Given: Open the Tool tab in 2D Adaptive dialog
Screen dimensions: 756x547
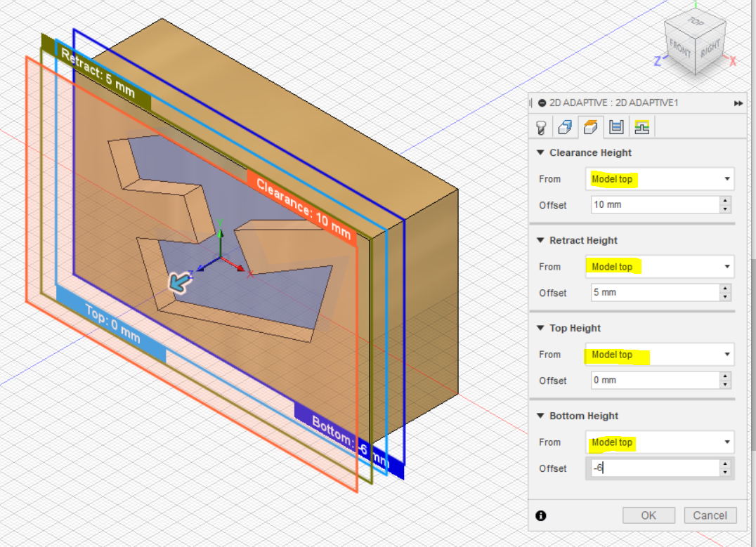Looking at the screenshot, I should coord(541,127).
